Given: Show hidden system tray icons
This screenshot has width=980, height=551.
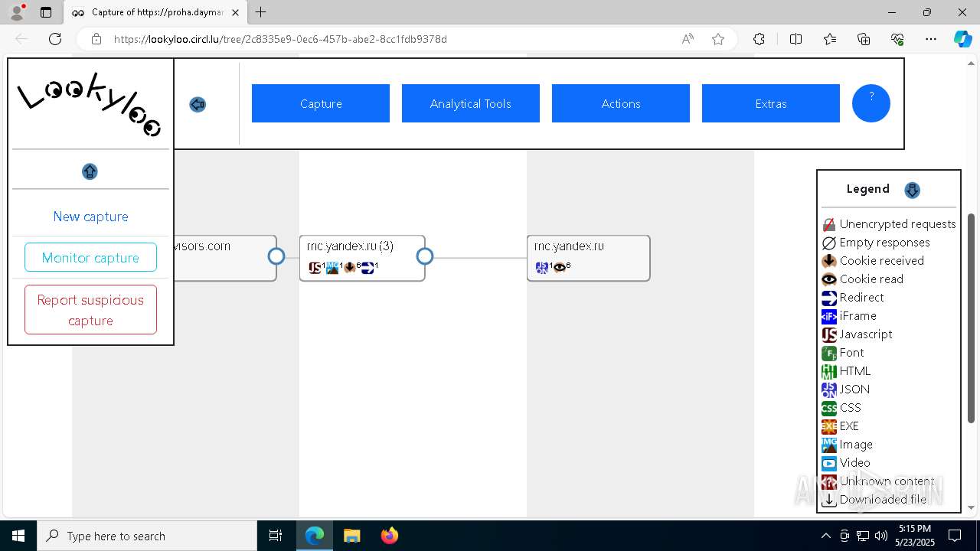Looking at the screenshot, I should tap(825, 536).
